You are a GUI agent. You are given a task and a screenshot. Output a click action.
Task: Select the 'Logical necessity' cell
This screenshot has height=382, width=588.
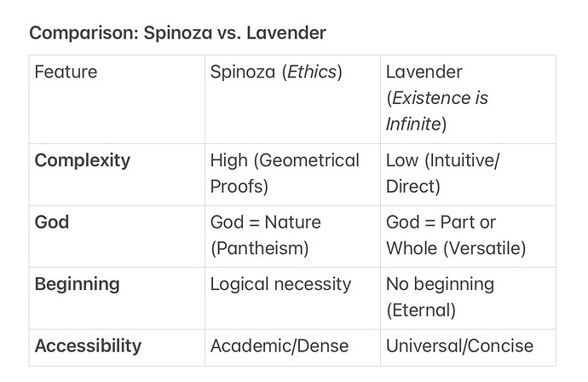(280, 284)
